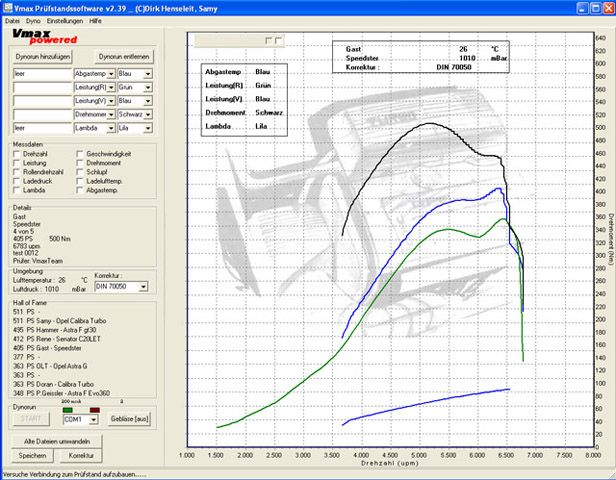616x480 pixels.
Task: Open the Dyno menu
Action: [33, 21]
